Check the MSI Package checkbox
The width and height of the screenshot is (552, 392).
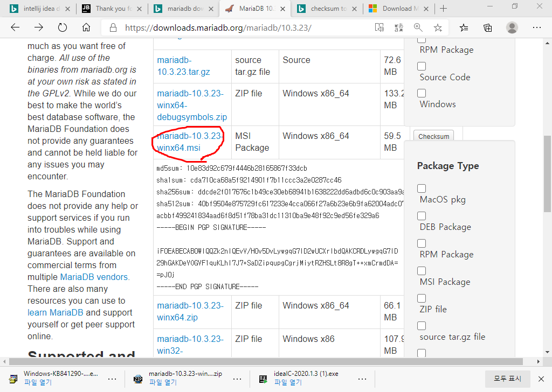422,271
